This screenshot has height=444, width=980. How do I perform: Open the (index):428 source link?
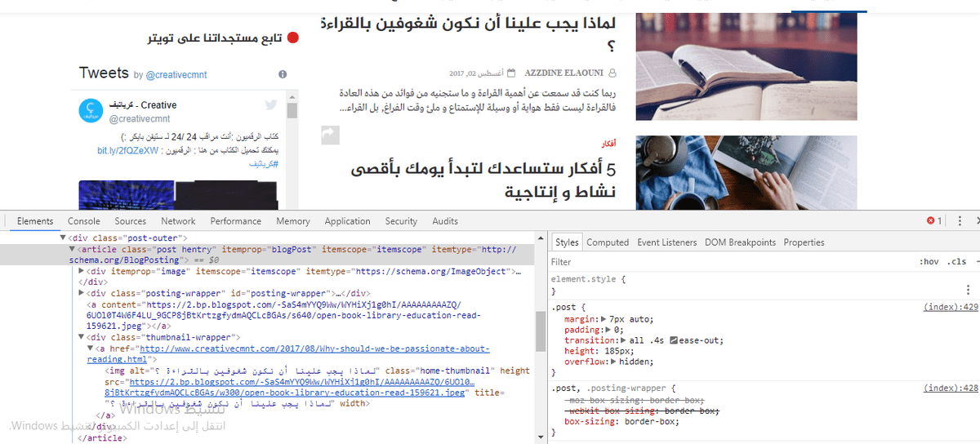[x=951, y=388]
